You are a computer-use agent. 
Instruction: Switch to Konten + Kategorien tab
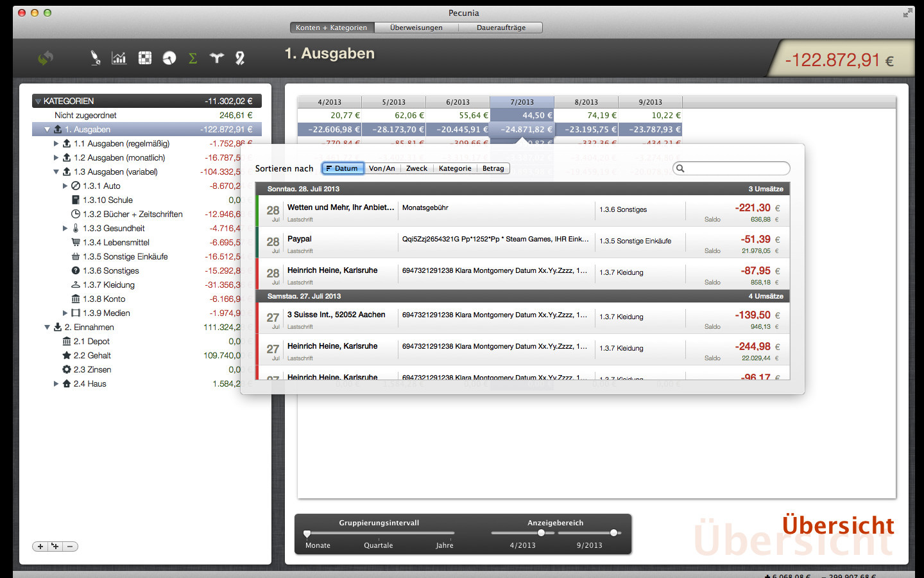pos(331,28)
